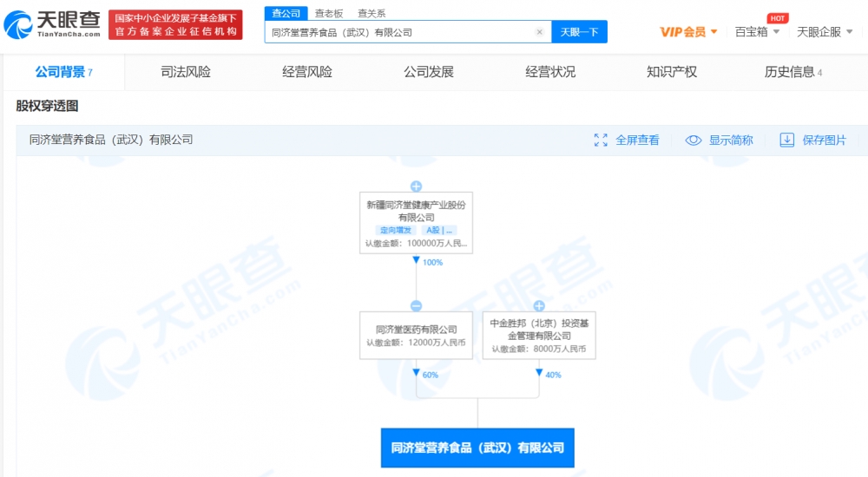Click the blue 同济堂营养食品（武汉）有限公司 node
The width and height of the screenshot is (868, 477).
477,448
